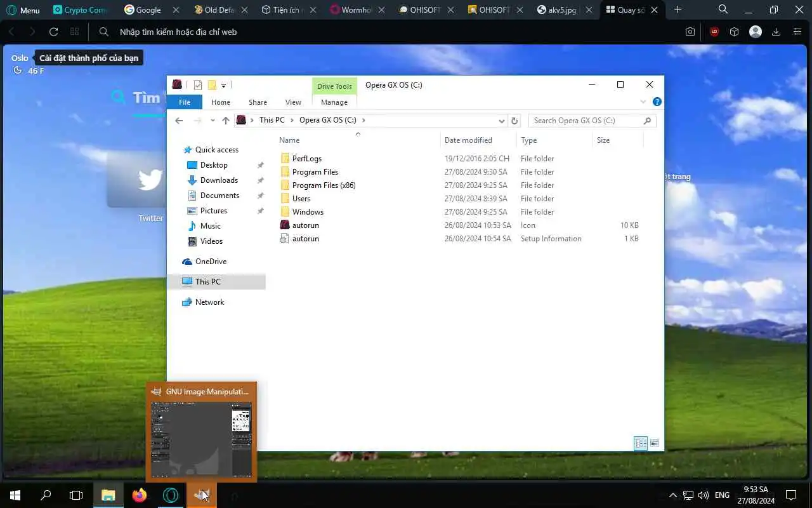
Task: Expand the Explorer ribbon with the chevron
Action: [643, 102]
